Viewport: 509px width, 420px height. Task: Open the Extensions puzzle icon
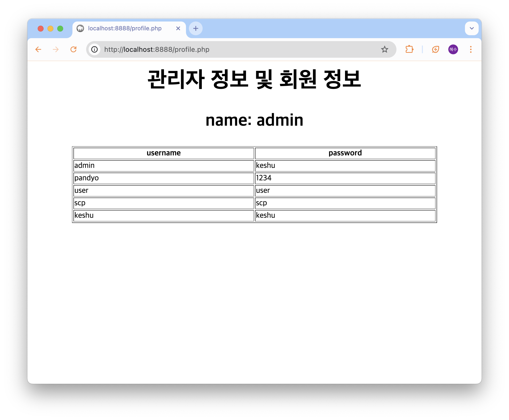(x=409, y=50)
